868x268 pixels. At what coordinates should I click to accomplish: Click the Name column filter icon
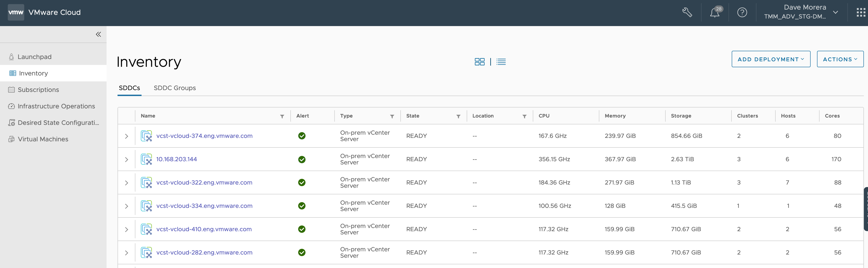click(282, 116)
